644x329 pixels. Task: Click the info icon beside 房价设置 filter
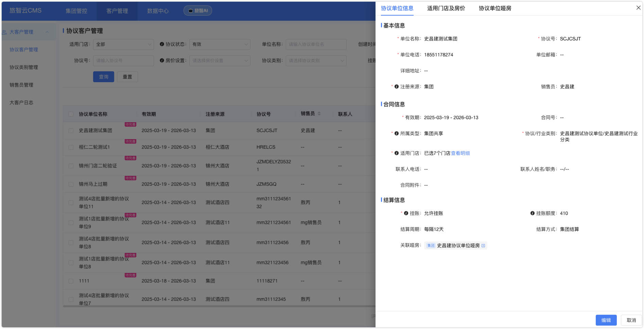pyautogui.click(x=162, y=60)
